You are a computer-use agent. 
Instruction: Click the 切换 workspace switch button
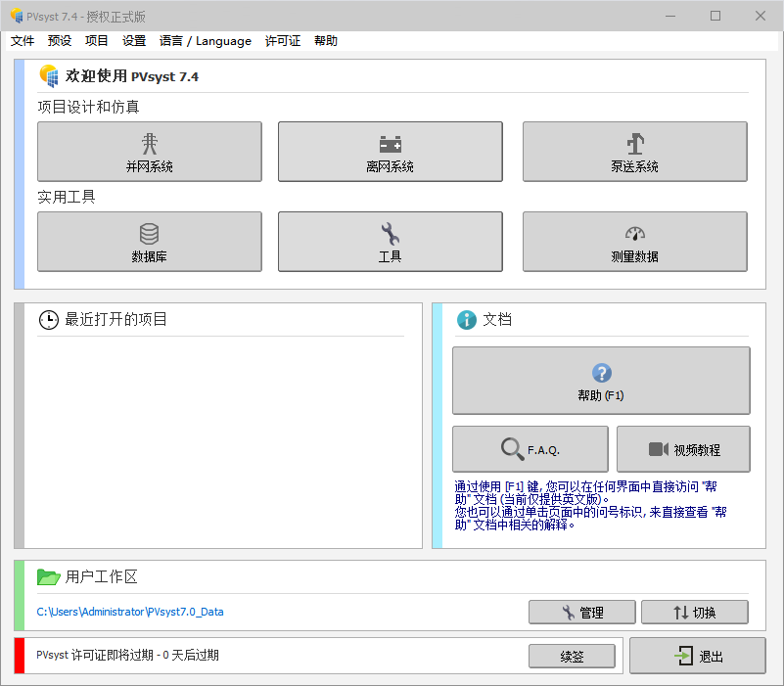695,612
